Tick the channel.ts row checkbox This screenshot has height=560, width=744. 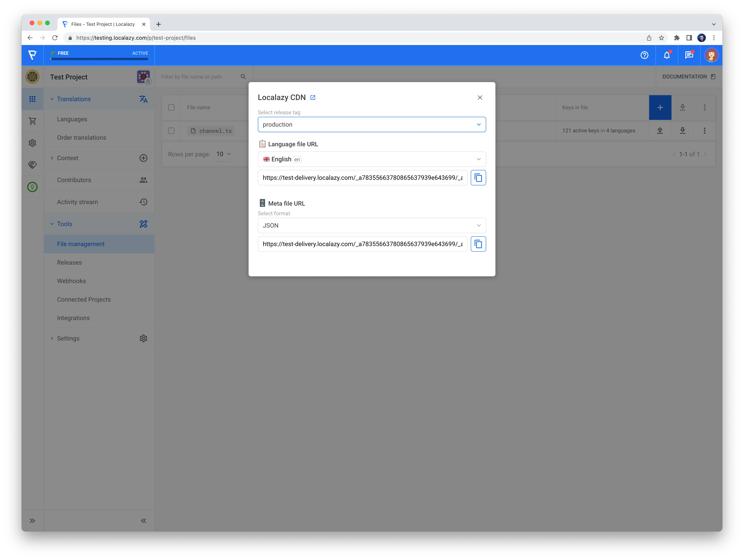[171, 131]
